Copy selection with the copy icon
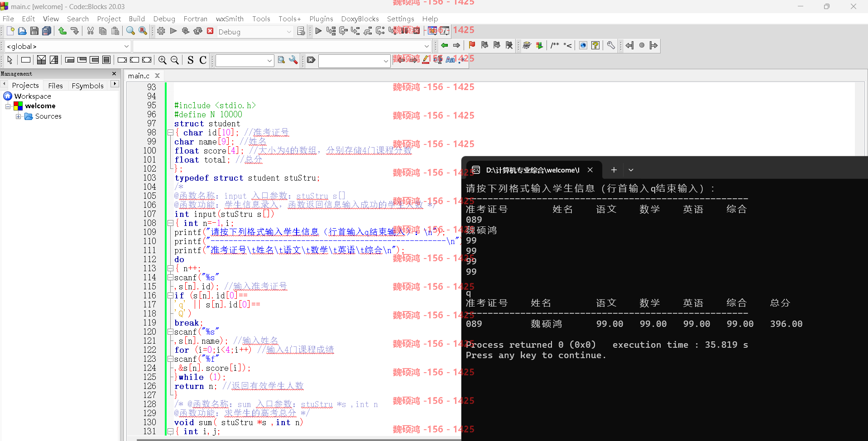The height and width of the screenshot is (441, 868). click(103, 31)
